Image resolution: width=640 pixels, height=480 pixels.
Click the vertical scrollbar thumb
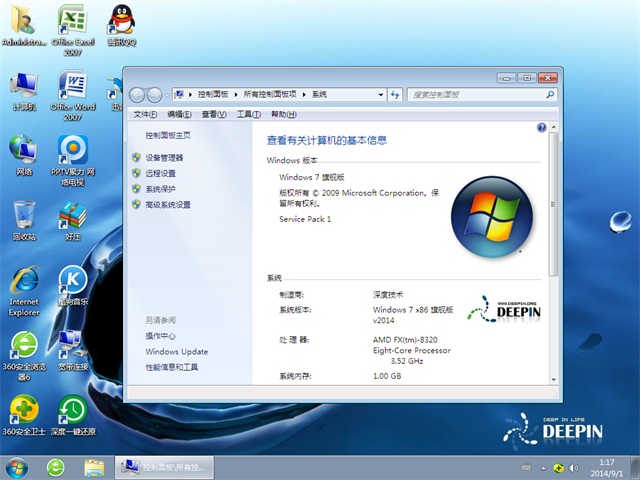pyautogui.click(x=553, y=204)
